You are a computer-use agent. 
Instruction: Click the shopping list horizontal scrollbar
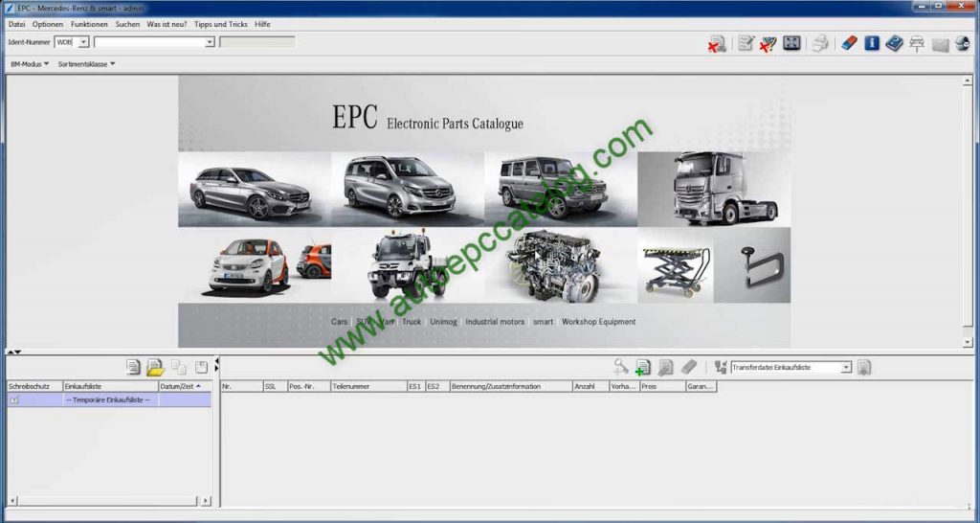(107, 500)
